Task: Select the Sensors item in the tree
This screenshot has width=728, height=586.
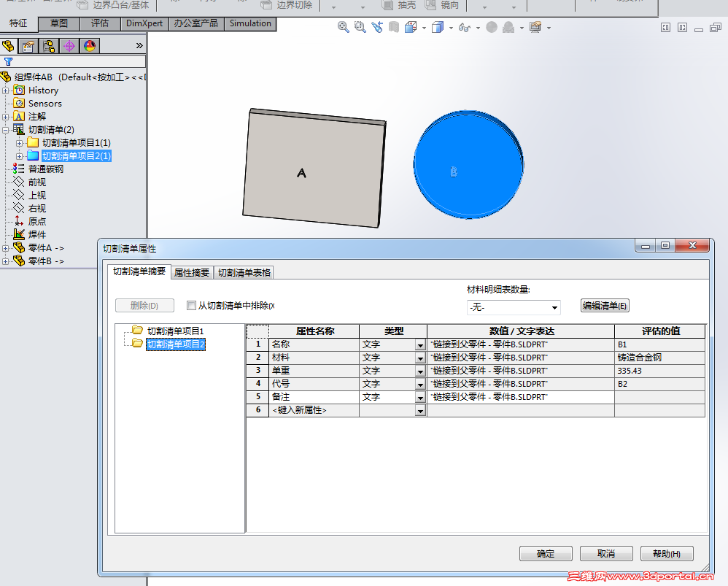Action: click(x=44, y=104)
